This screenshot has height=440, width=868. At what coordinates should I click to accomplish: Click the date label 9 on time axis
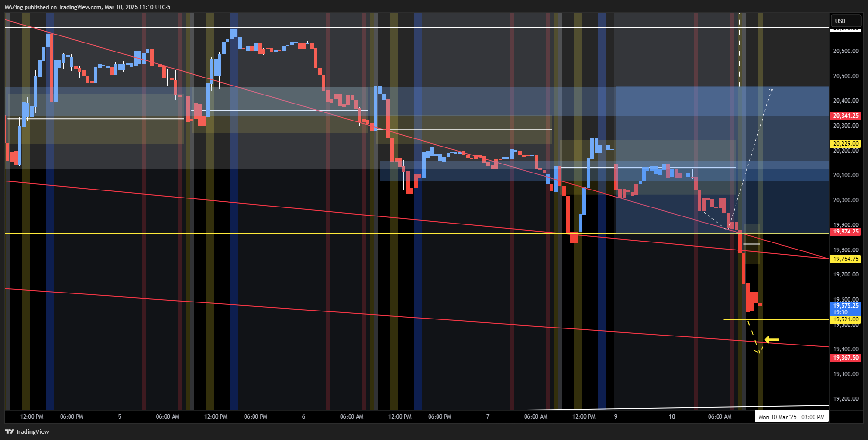point(616,417)
